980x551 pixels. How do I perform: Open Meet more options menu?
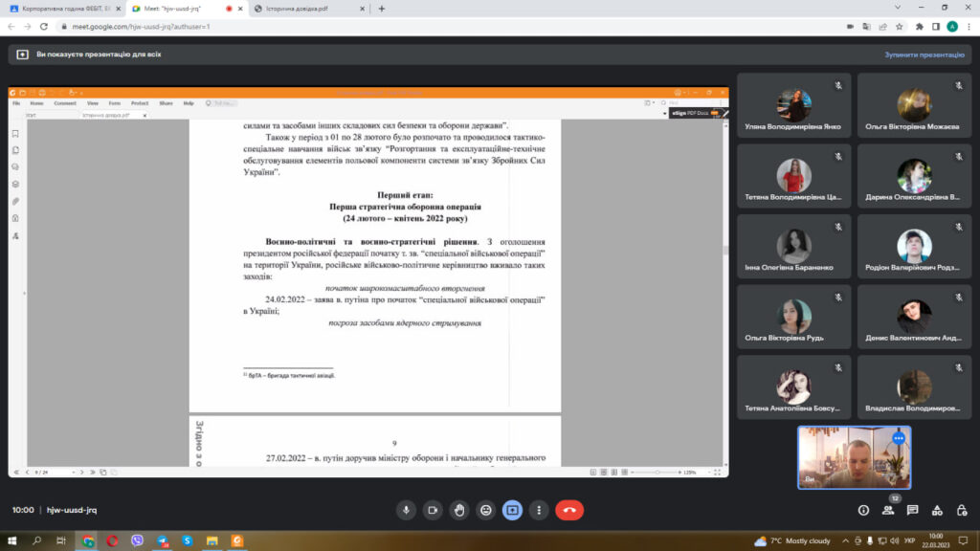[x=539, y=510]
